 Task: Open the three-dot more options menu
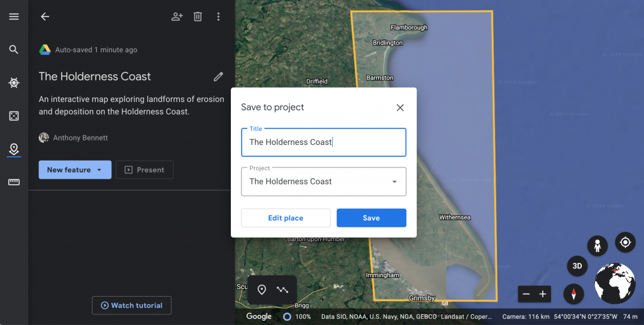[x=218, y=16]
